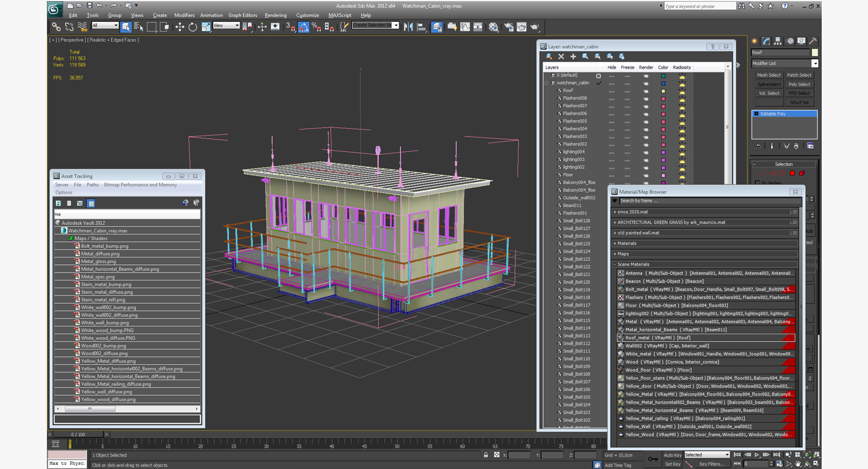This screenshot has height=469, width=868.
Task: Play the animation
Action: pyautogui.click(x=757, y=455)
